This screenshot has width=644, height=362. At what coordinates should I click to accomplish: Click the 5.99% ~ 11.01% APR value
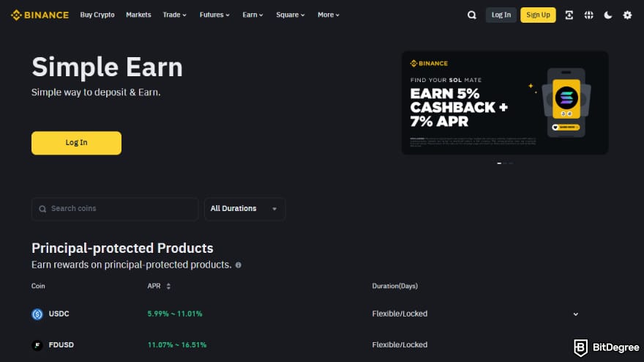pyautogui.click(x=175, y=314)
